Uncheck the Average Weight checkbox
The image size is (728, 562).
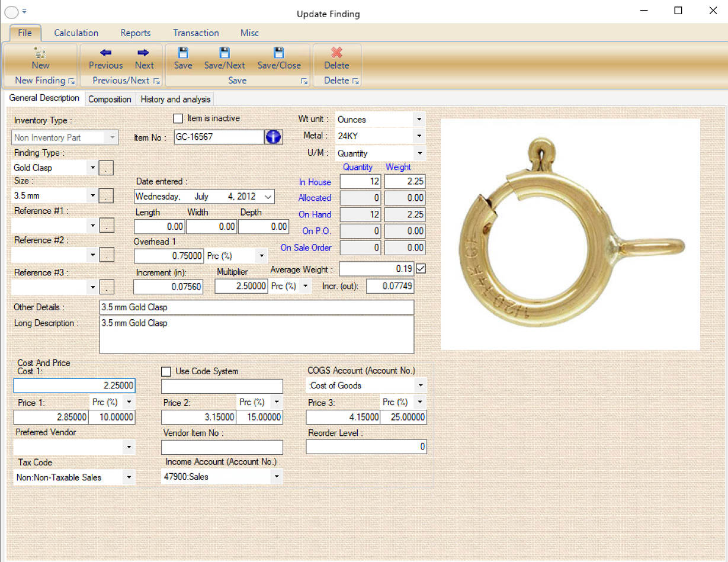pos(421,269)
